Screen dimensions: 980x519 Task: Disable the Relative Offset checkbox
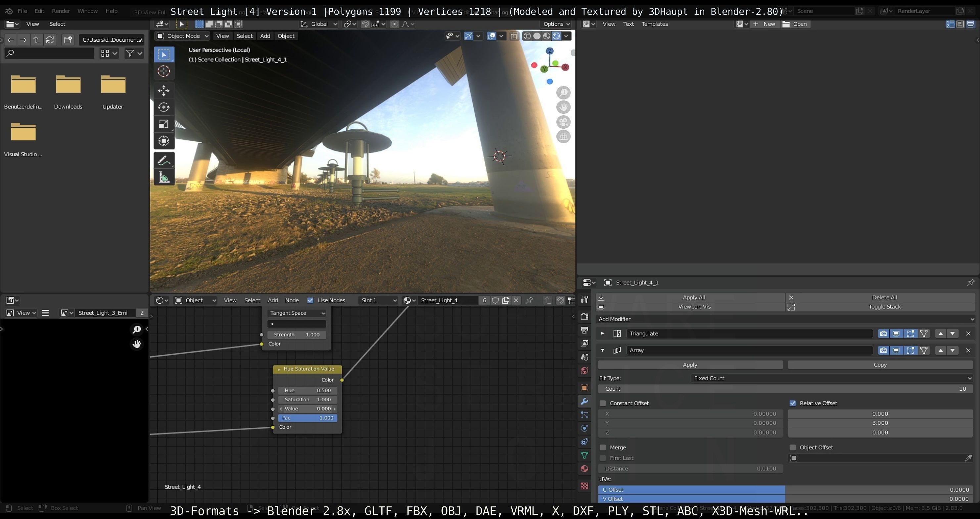tap(793, 403)
